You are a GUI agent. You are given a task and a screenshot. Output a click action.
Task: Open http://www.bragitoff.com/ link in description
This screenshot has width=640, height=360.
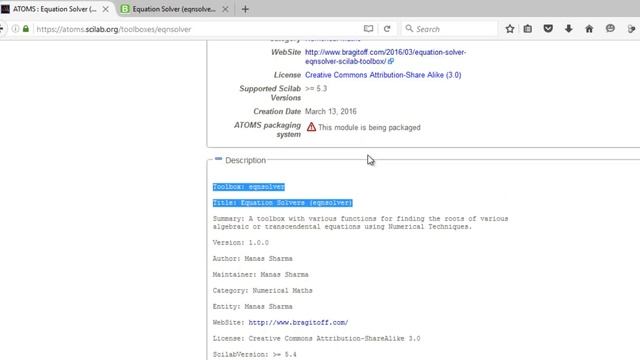point(298,322)
